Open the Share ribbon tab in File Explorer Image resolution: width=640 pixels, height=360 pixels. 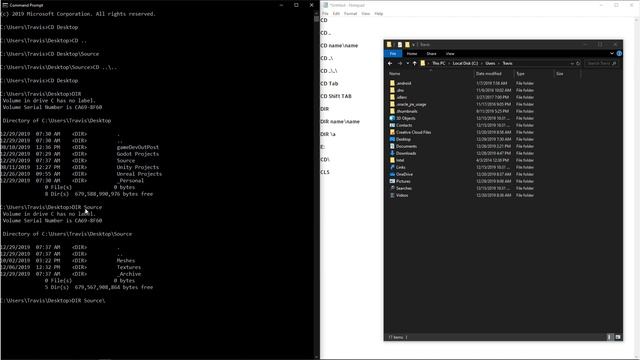(431, 54)
